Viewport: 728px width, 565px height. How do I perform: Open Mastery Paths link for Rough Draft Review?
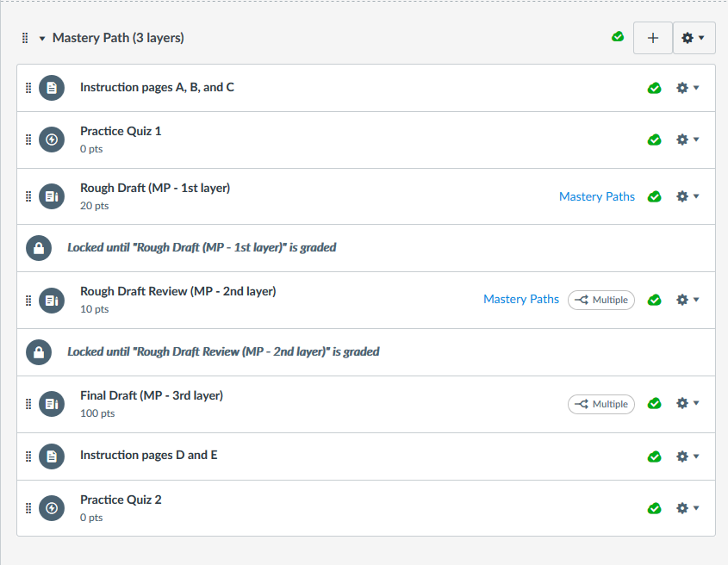521,299
